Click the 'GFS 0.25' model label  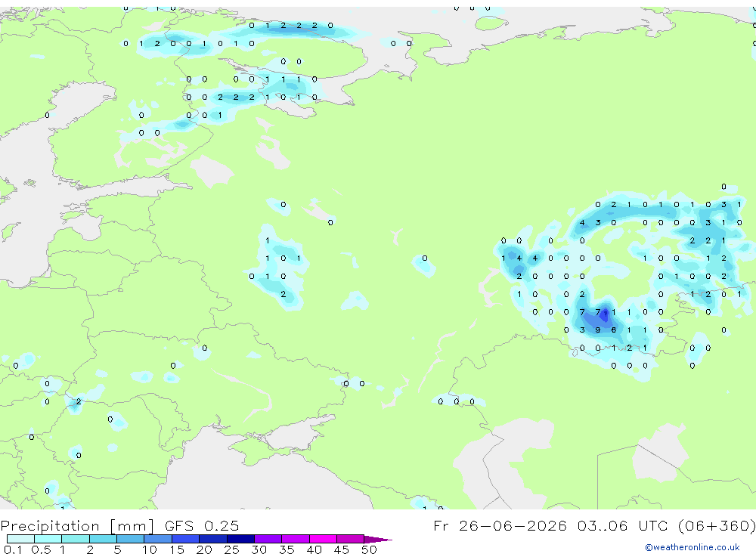point(202,525)
